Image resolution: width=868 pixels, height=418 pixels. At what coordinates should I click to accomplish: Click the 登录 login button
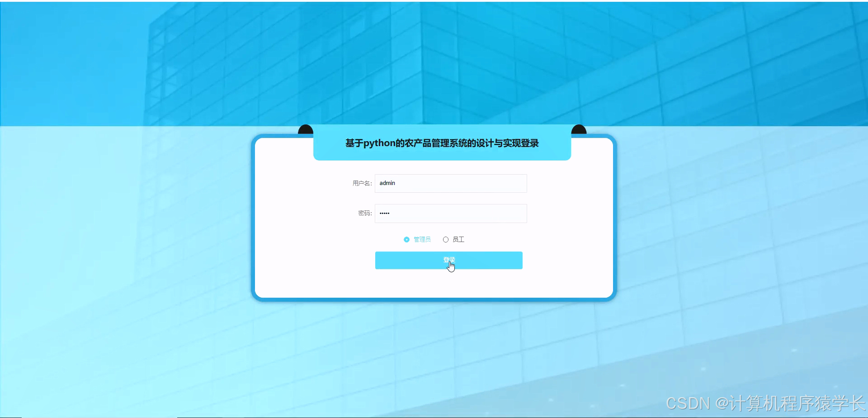coord(449,260)
